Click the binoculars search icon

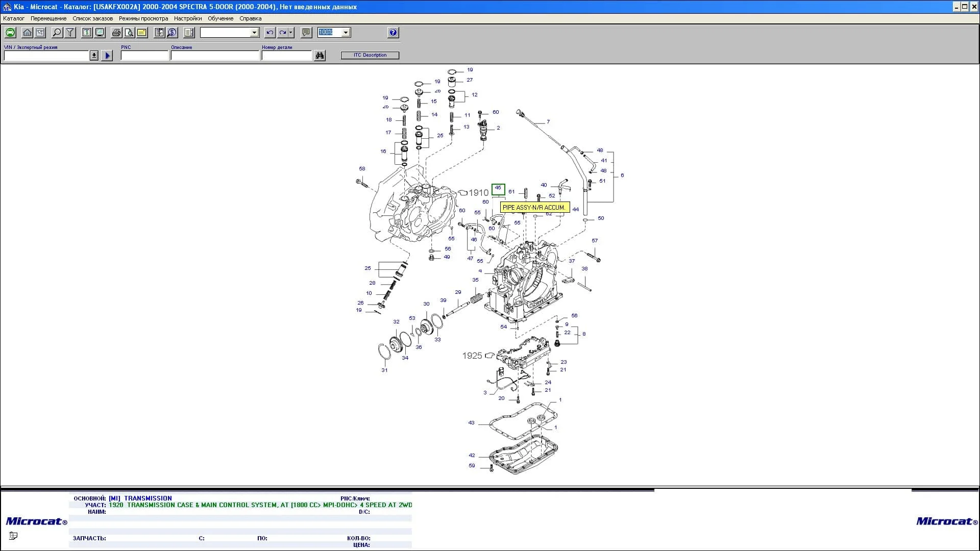click(x=320, y=55)
